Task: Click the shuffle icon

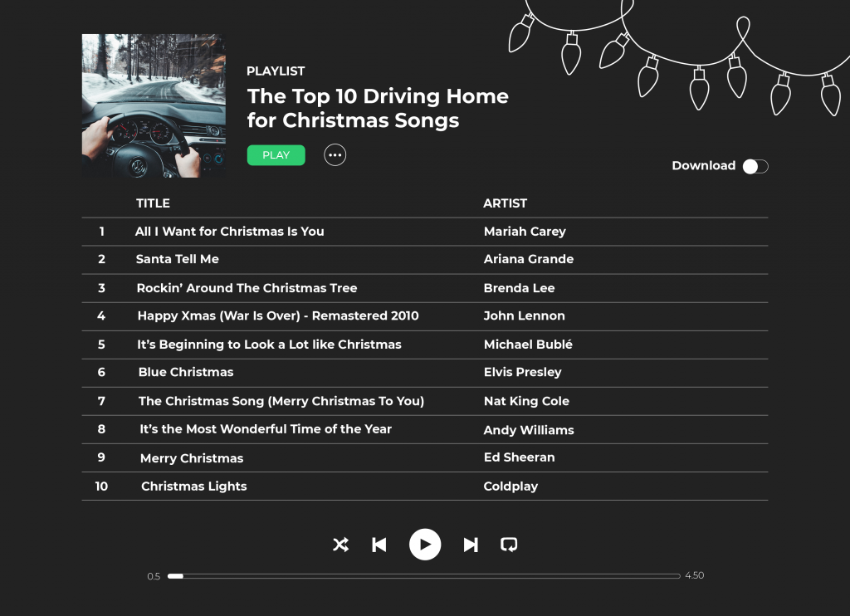Action: [x=340, y=545]
